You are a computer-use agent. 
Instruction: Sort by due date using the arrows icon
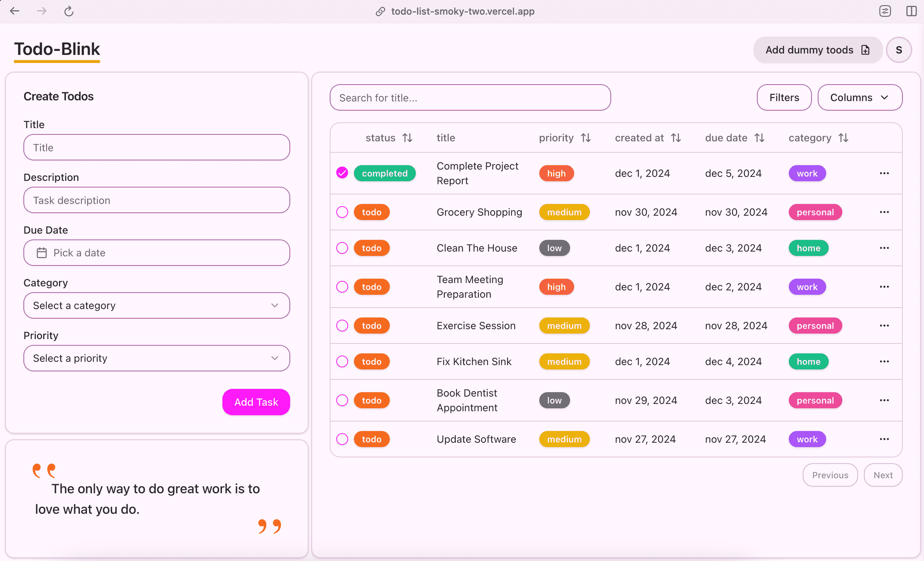(759, 138)
